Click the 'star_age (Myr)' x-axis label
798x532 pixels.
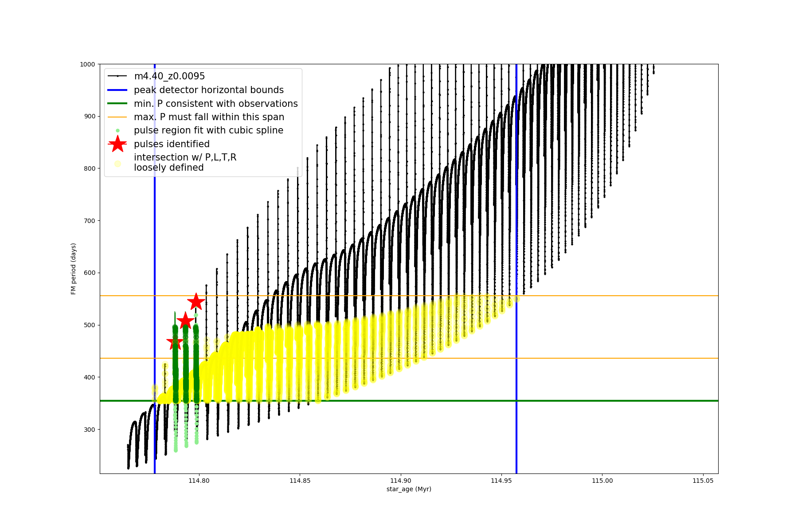point(409,489)
